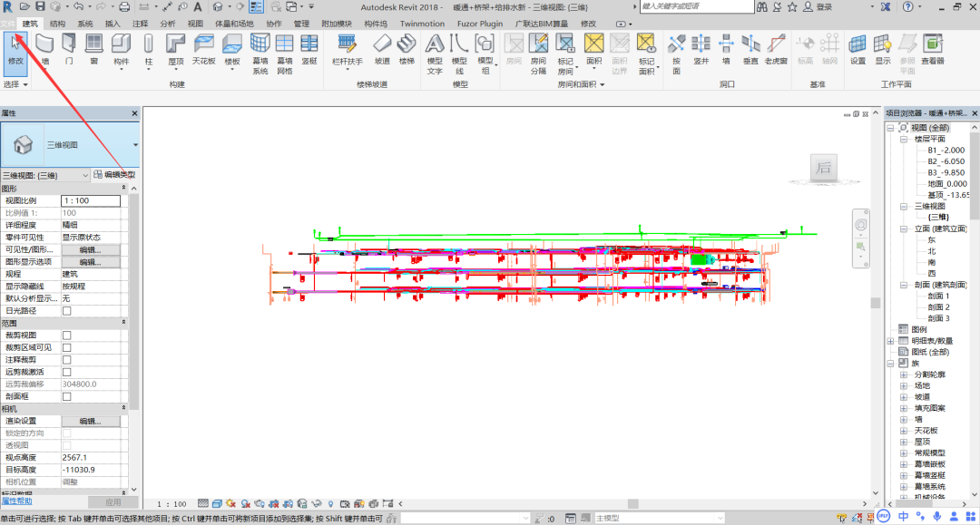Select the 竖井 (Shaft) opening tool
980x525 pixels.
pos(701,49)
